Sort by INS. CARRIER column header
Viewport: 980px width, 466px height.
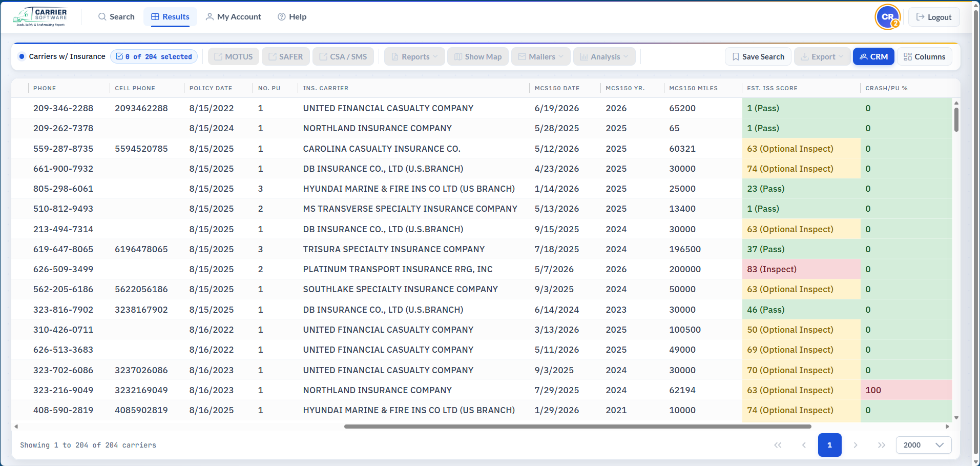[x=326, y=88]
